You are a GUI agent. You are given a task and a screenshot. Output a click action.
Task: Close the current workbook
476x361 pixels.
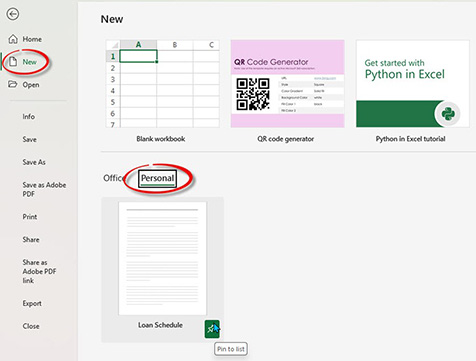click(31, 326)
